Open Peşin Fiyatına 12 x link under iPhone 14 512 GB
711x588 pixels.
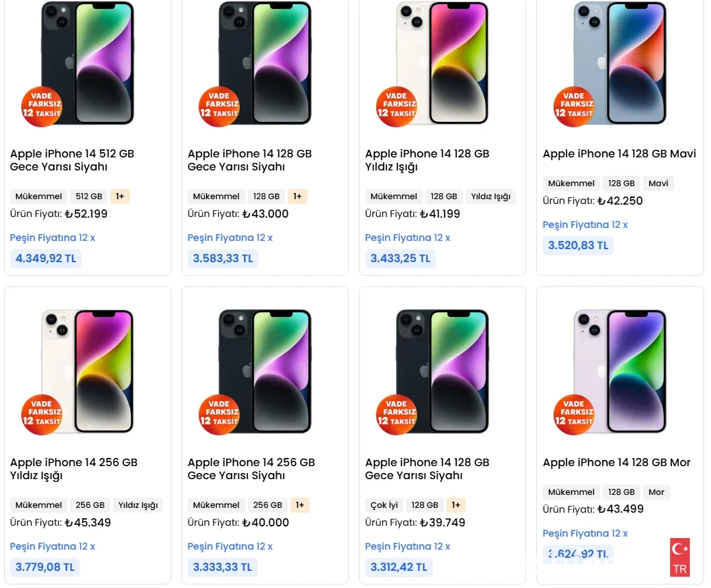click(x=53, y=238)
